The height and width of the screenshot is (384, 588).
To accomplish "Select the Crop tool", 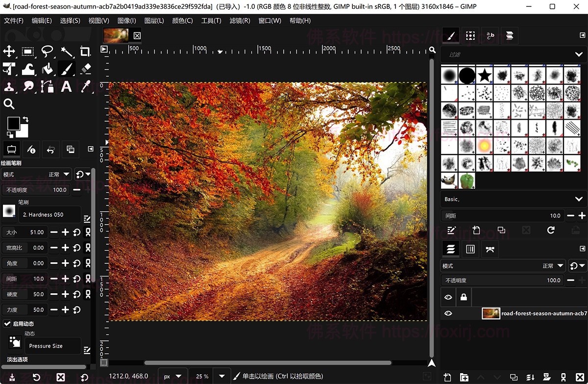I will (86, 51).
